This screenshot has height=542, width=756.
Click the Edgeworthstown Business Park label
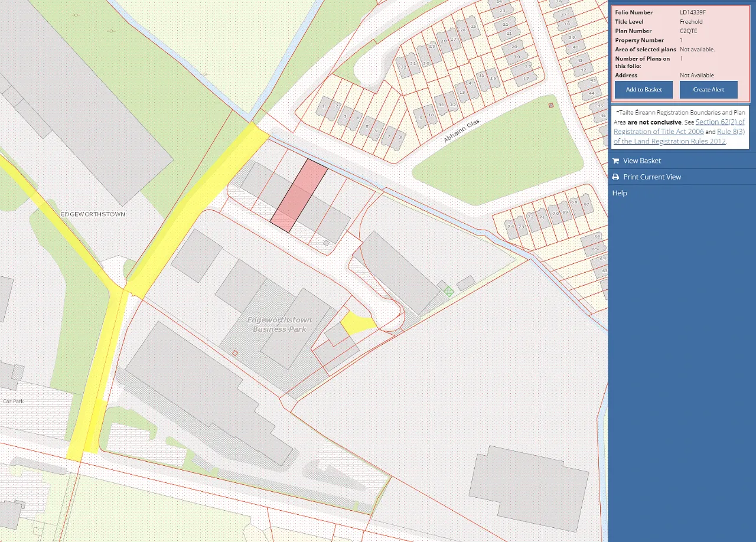(x=279, y=324)
